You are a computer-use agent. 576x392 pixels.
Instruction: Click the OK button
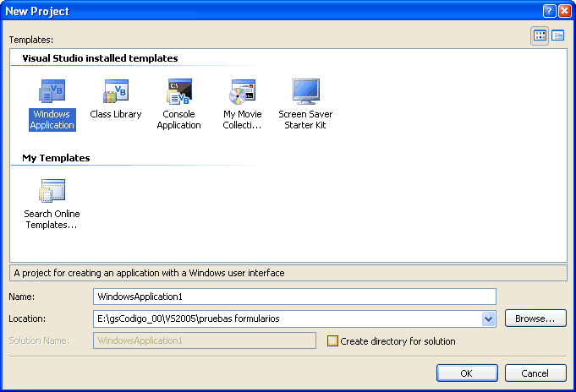click(x=467, y=373)
